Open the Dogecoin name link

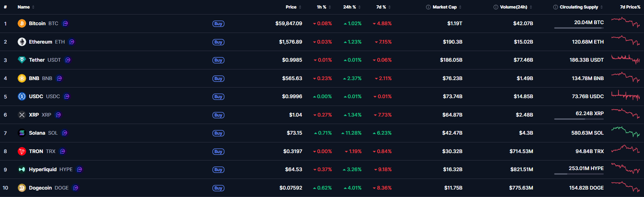click(40, 188)
